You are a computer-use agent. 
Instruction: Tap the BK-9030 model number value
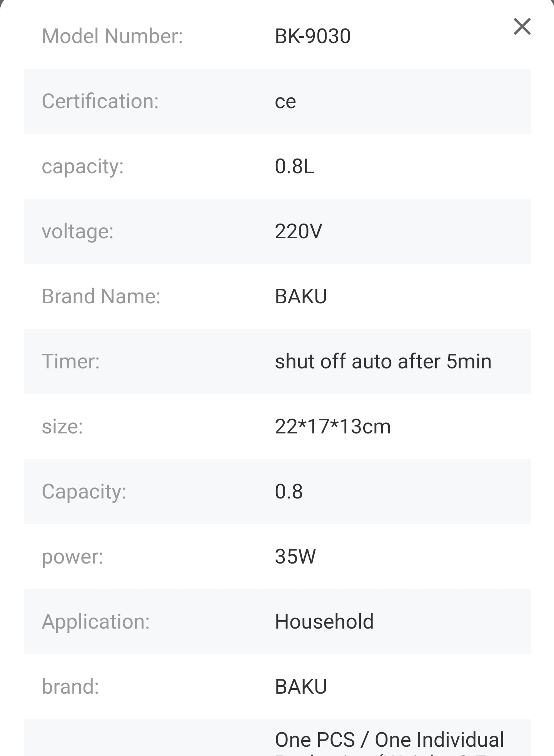pyautogui.click(x=312, y=36)
